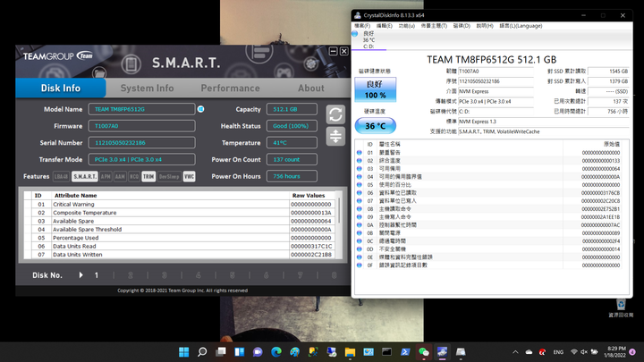Click the Health Status value Good (100%)
Screen dimensions: 644x362
292,126
